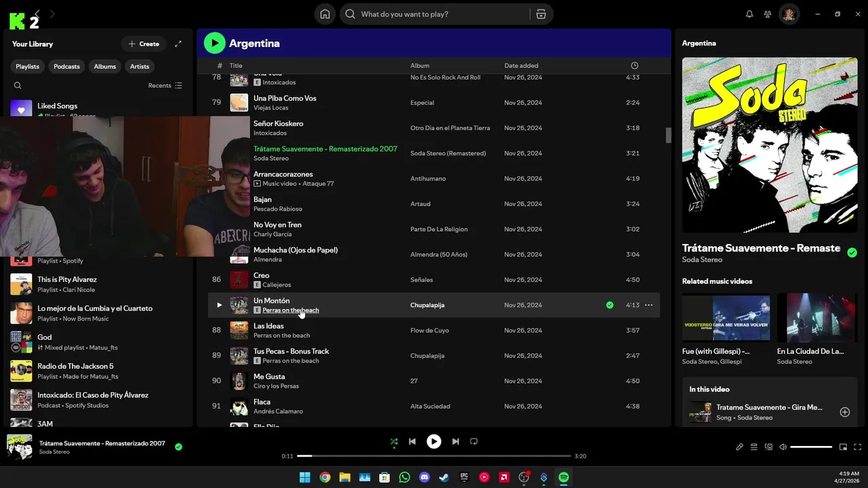Skip to previous track
This screenshot has width=868, height=488.
[412, 442]
